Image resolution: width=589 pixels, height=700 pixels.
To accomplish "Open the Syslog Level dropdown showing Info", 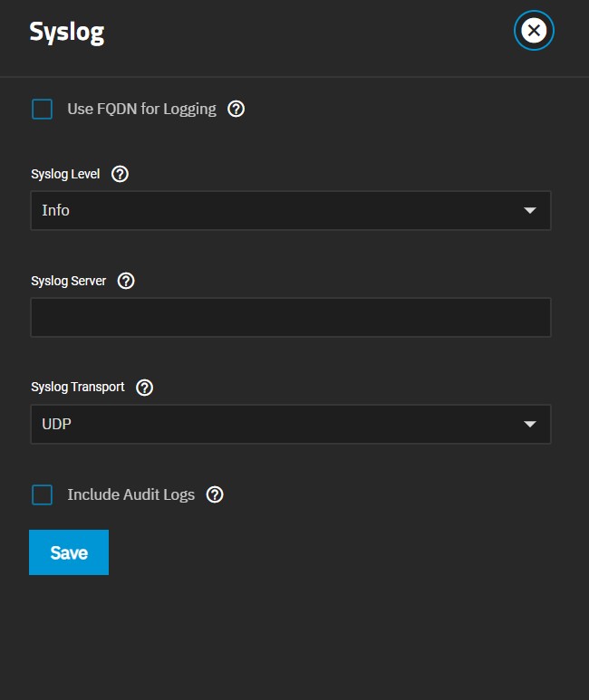I will point(291,210).
